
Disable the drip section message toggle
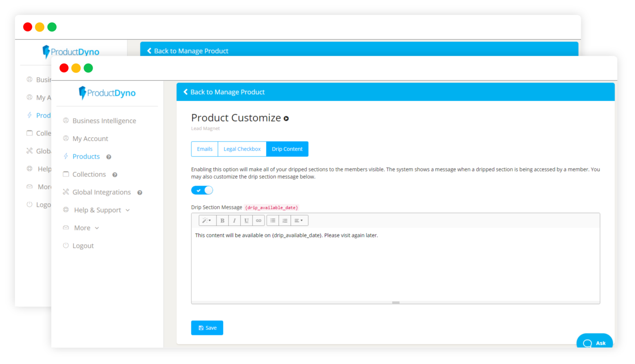[202, 190]
